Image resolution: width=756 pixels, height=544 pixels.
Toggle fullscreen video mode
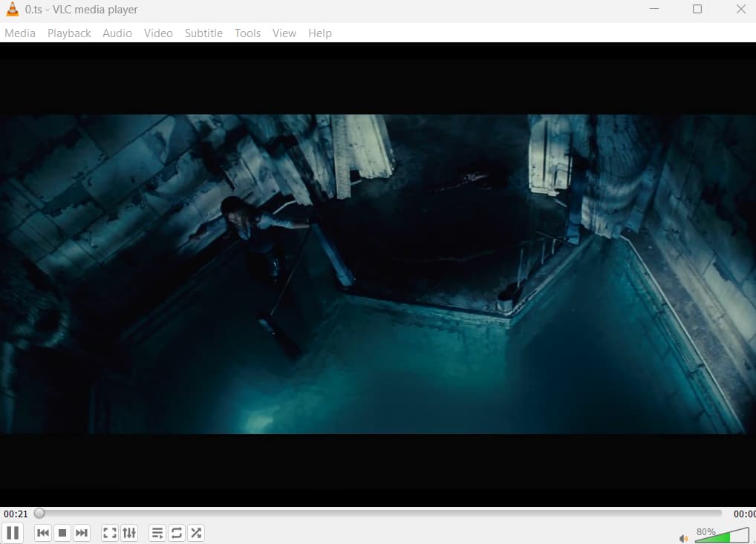(109, 532)
